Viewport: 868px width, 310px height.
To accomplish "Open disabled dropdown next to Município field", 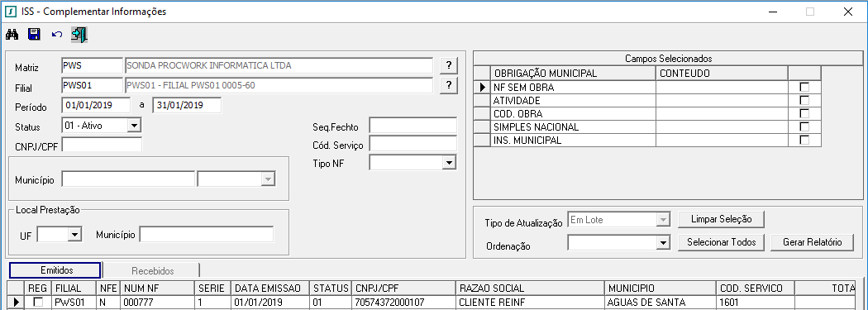I will [x=268, y=179].
